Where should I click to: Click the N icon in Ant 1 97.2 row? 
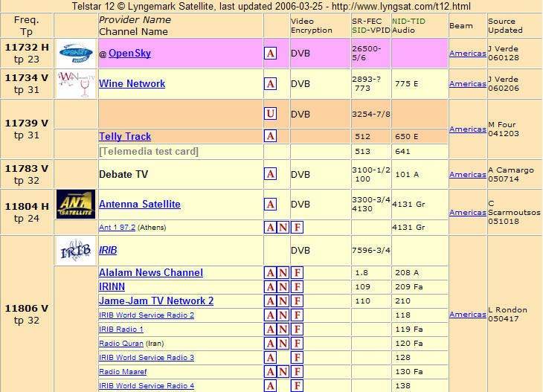click(x=283, y=228)
